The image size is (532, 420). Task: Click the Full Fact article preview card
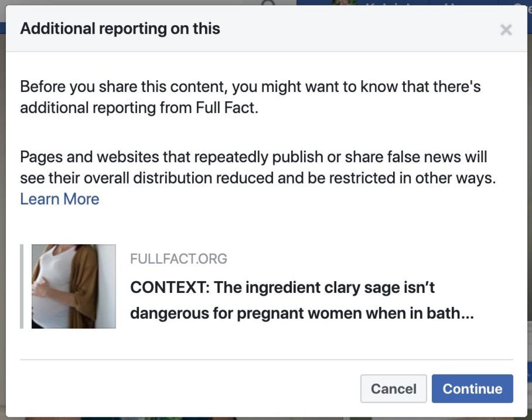(x=225, y=286)
